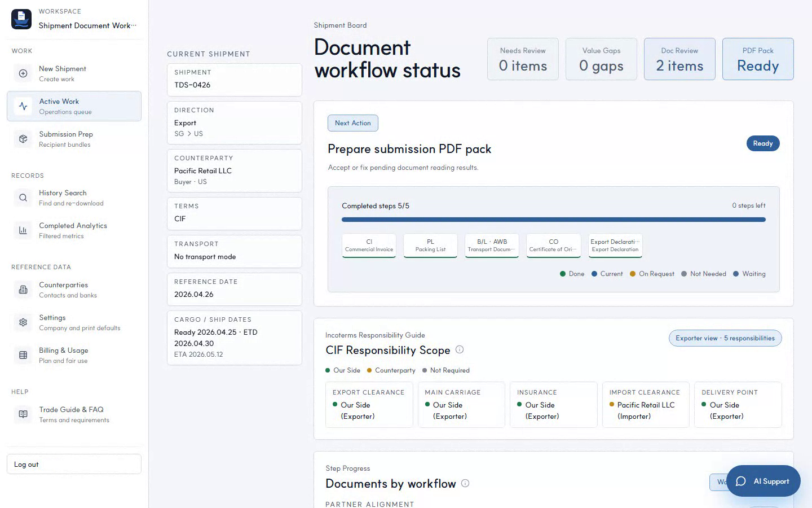Click the Needs Review 0 items card
Image resolution: width=812 pixels, height=508 pixels.
[523, 59]
